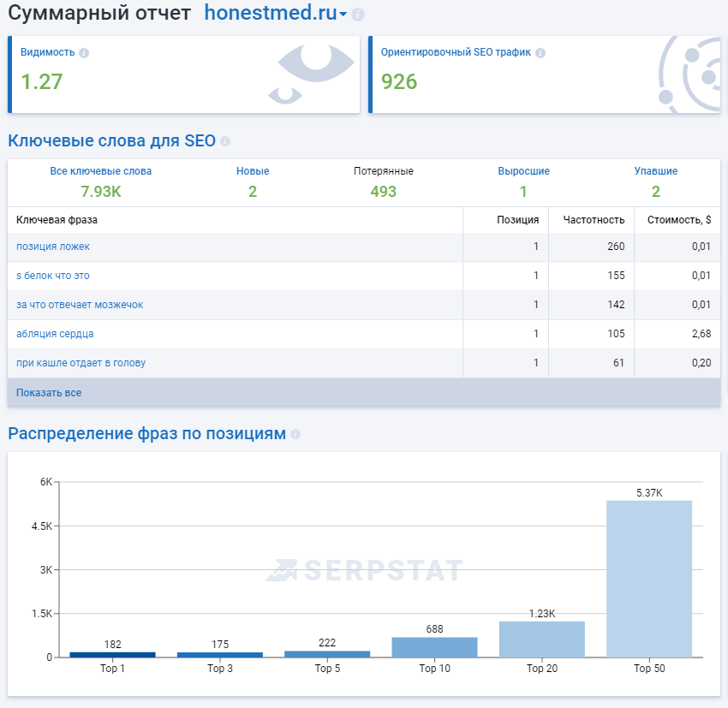Click the Top 3 bar in chart
This screenshot has width=728, height=708.
(x=220, y=655)
